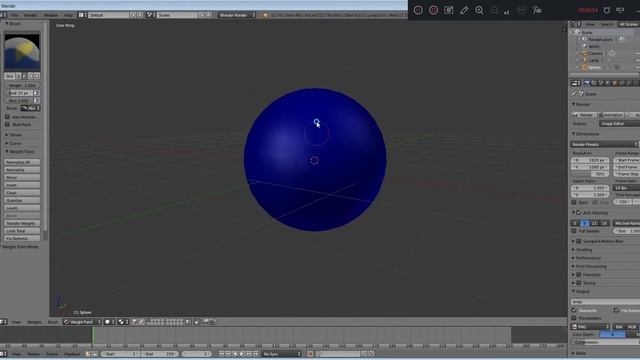The image size is (640, 360).
Task: Select the pencil annotation tool in recorder bar
Action: tap(464, 10)
